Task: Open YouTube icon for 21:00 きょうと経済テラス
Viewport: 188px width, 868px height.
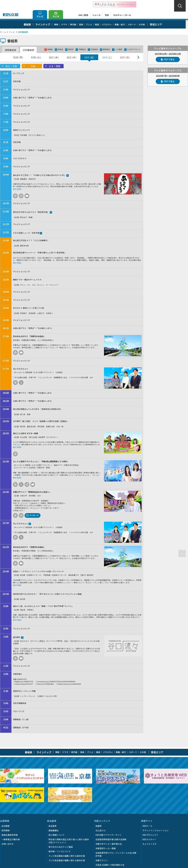Action: click(x=33, y=484)
